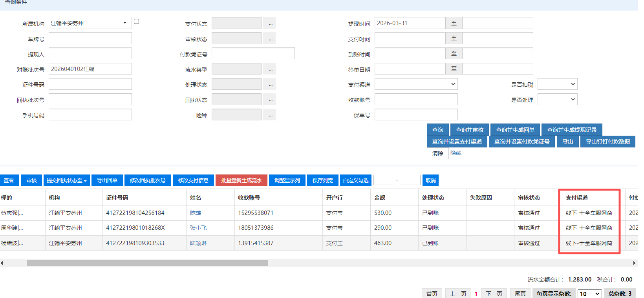644x298 pixels.
Task: Toggle the checkbox beside 所属机构
Action: coord(136,22)
